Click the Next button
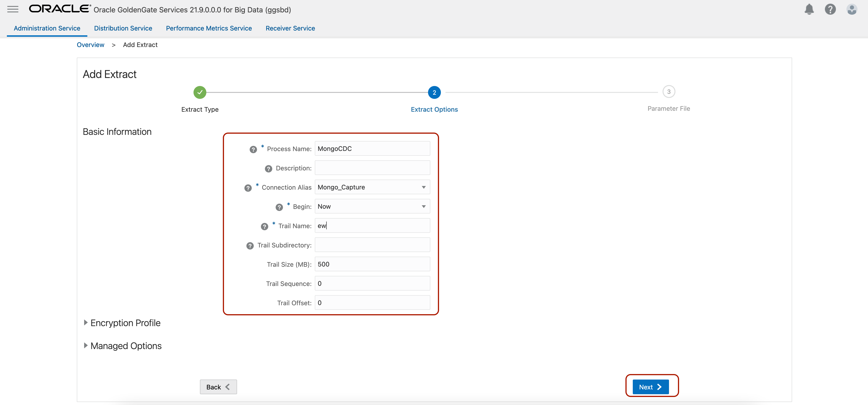 [650, 386]
